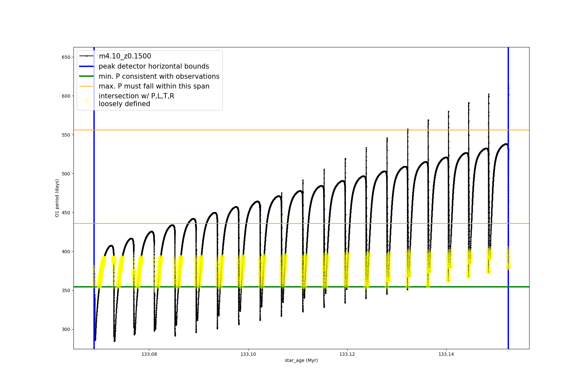This screenshot has width=588, height=392.
Task: Click the 133.12 x-axis tick label
Action: (x=347, y=354)
